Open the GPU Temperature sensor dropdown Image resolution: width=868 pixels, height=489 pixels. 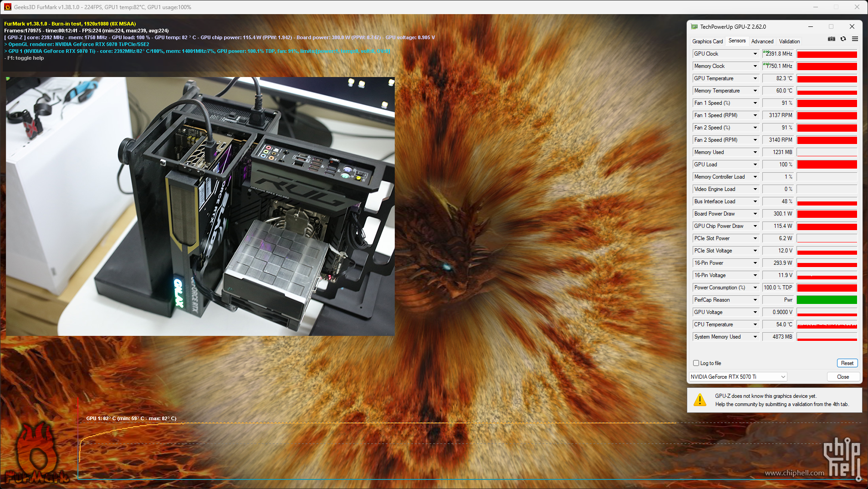pyautogui.click(x=755, y=78)
